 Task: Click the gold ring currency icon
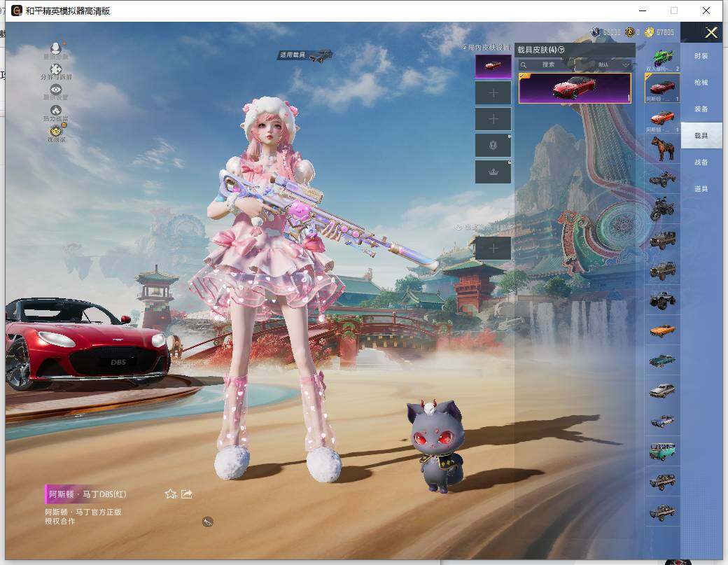(629, 32)
